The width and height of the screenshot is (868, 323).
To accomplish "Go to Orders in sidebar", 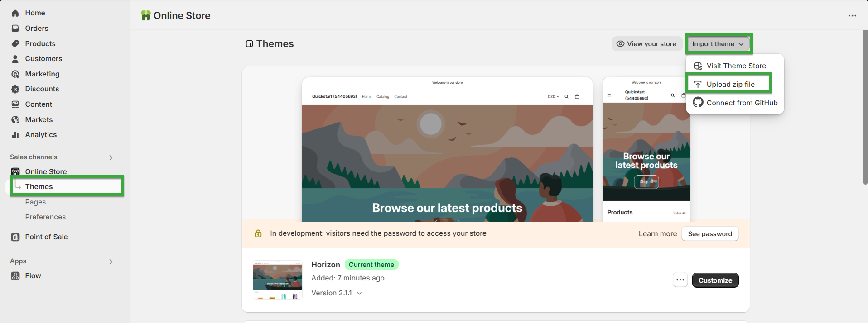I will (x=37, y=28).
